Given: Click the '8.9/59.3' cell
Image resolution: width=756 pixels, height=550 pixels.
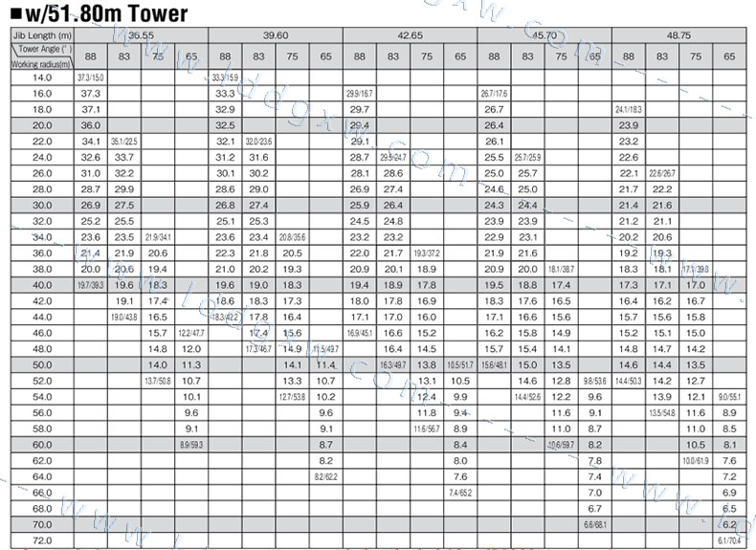Looking at the screenshot, I should coord(192,445).
